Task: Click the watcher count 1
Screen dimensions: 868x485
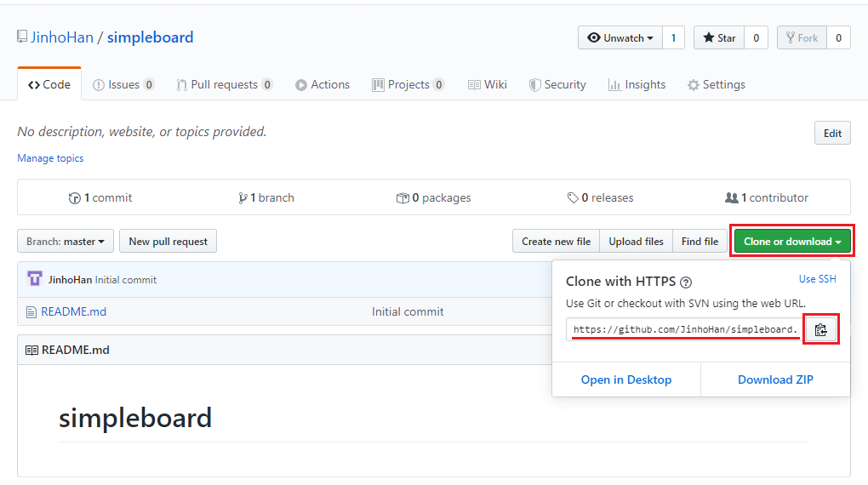Action: point(674,37)
